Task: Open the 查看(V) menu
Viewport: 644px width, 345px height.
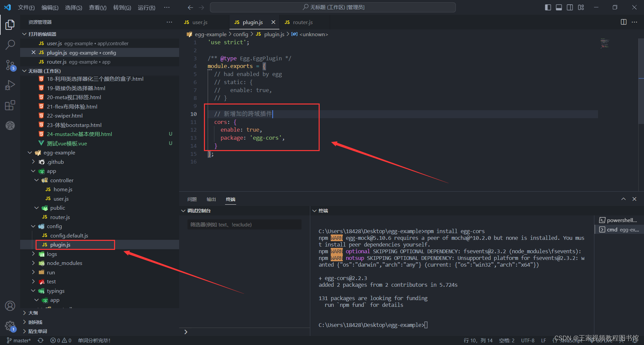Action: (98, 7)
